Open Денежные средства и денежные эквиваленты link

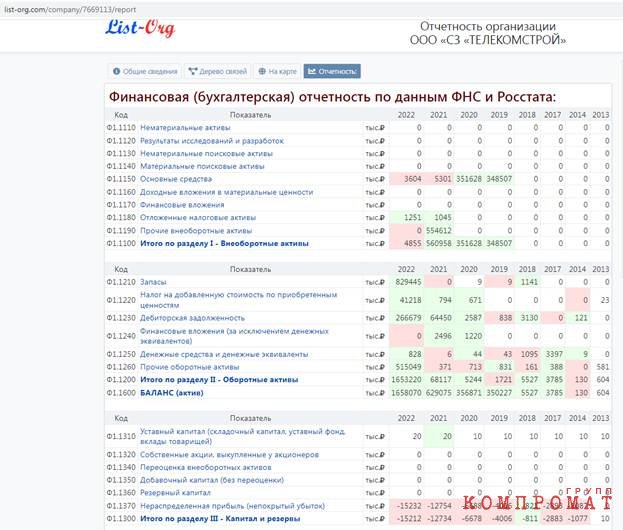[224, 354]
